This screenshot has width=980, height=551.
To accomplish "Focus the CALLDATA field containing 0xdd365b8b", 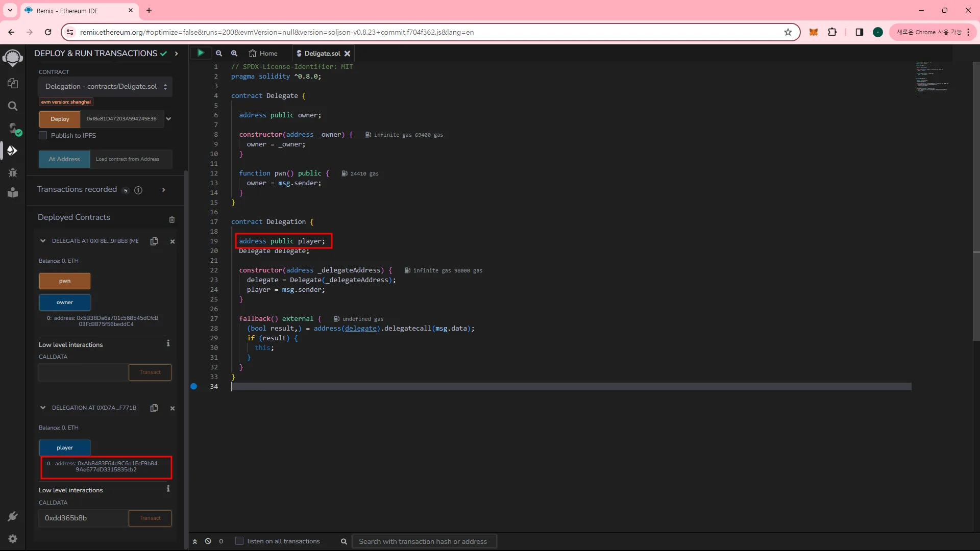I will (83, 518).
